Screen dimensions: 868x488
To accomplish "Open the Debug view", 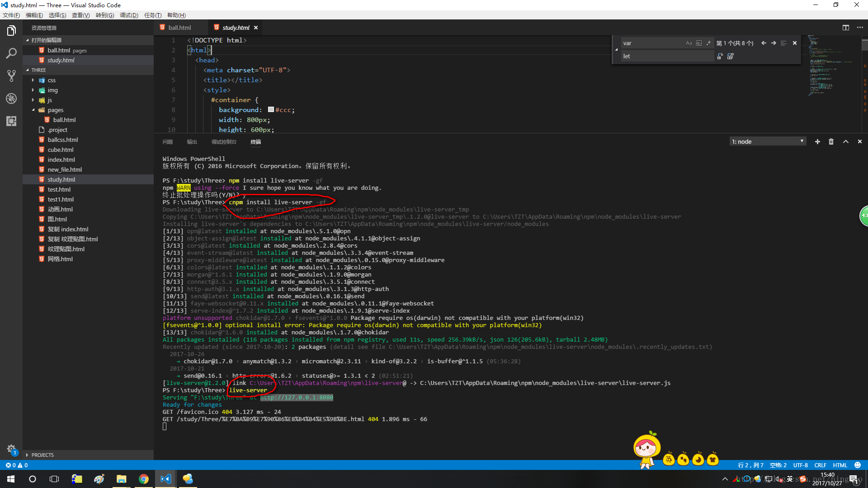I will click(x=11, y=98).
